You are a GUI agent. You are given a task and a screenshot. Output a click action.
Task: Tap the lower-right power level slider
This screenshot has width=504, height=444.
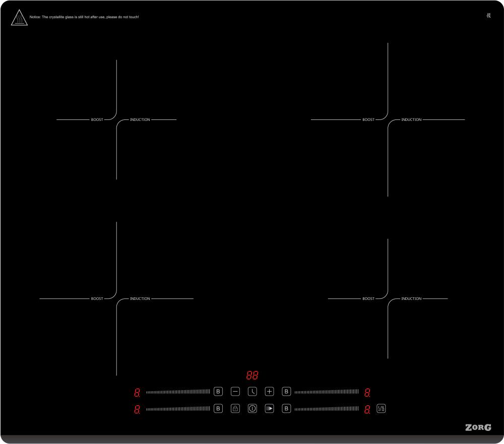(x=327, y=409)
